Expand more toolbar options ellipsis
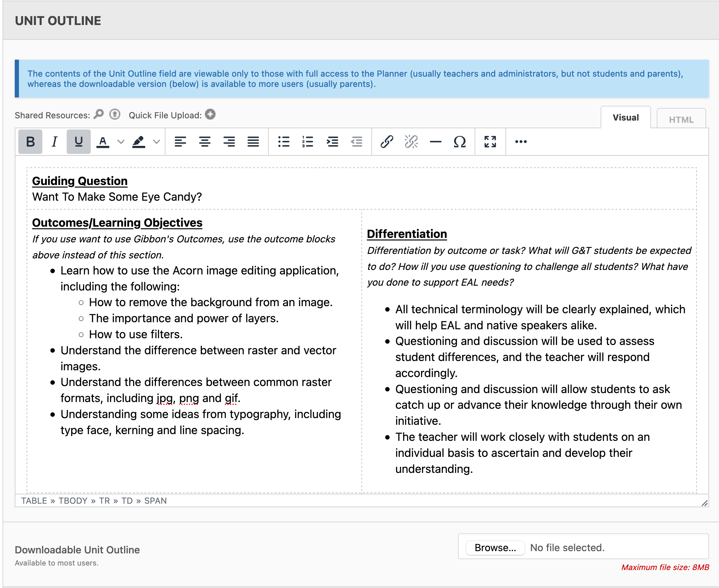 pyautogui.click(x=520, y=142)
